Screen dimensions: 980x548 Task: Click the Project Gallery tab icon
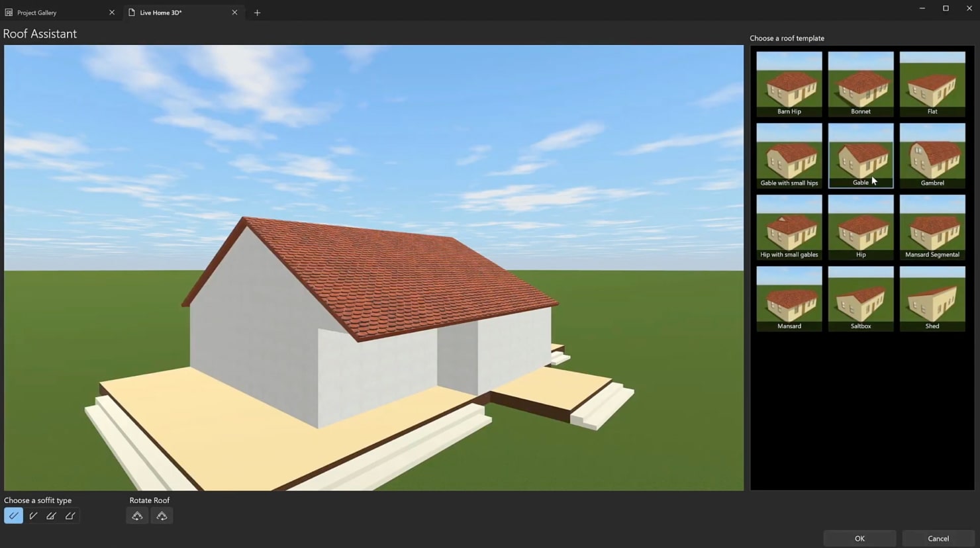(9, 13)
